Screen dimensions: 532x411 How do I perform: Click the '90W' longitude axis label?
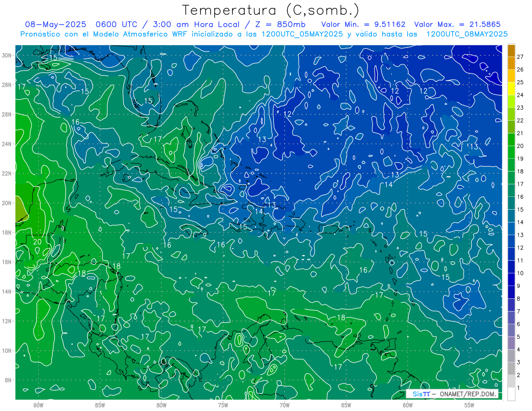pyautogui.click(x=38, y=405)
